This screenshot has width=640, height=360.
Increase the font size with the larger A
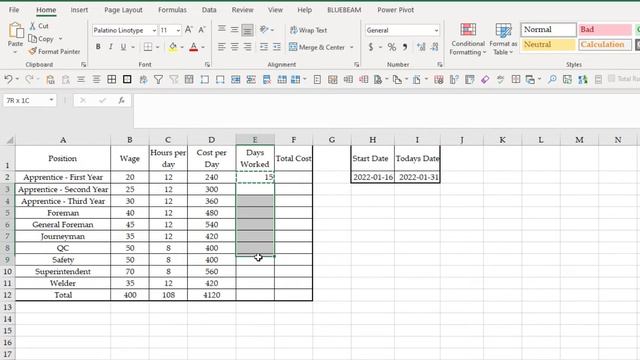pos(189,30)
